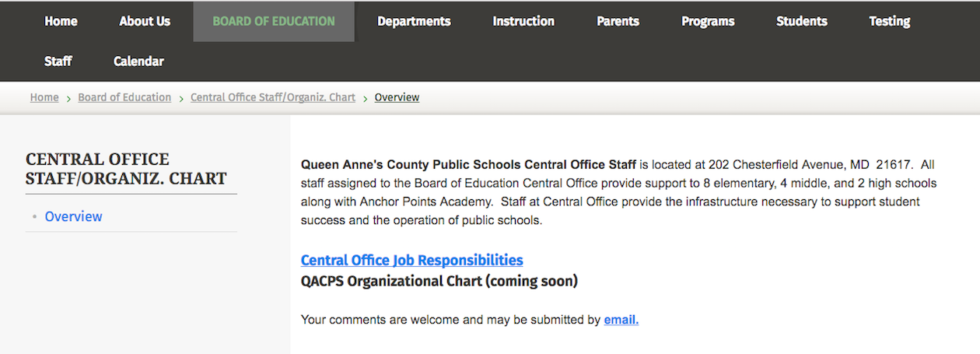
Task: Click the email link for comments
Action: click(621, 319)
